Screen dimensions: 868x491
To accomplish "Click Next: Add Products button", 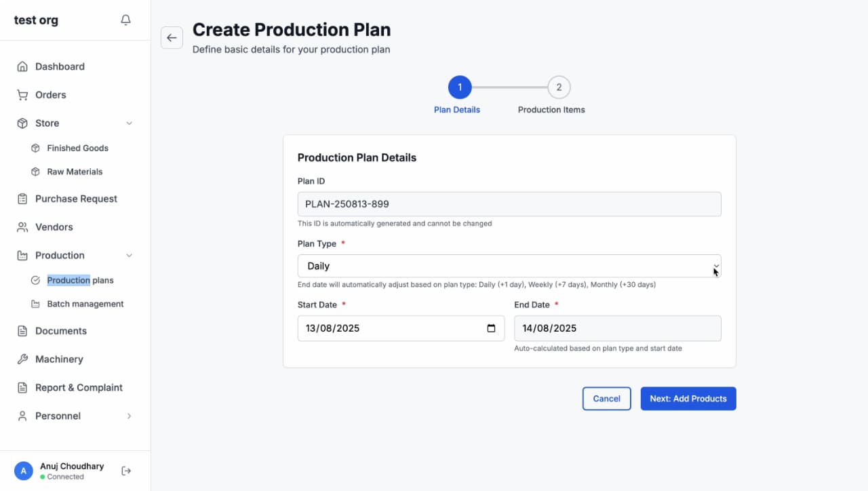I will point(688,399).
